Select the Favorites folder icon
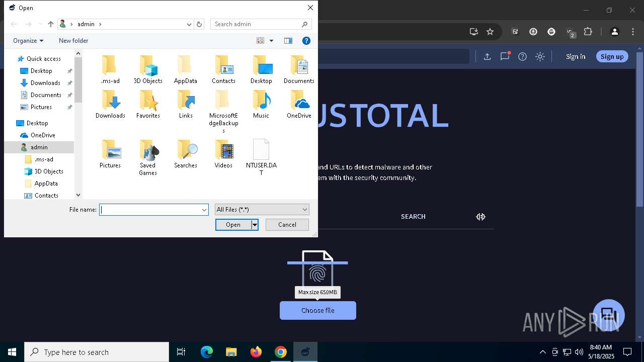This screenshot has width=644, height=362. point(148,100)
